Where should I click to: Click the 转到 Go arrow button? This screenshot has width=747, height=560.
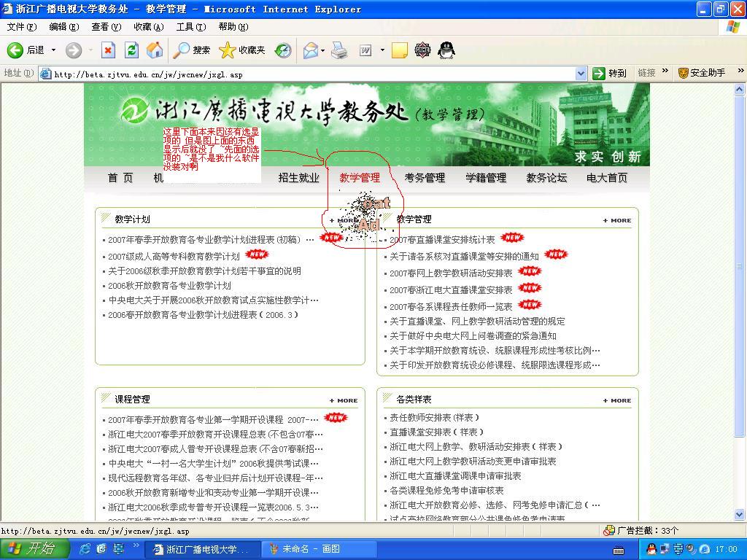(x=609, y=74)
